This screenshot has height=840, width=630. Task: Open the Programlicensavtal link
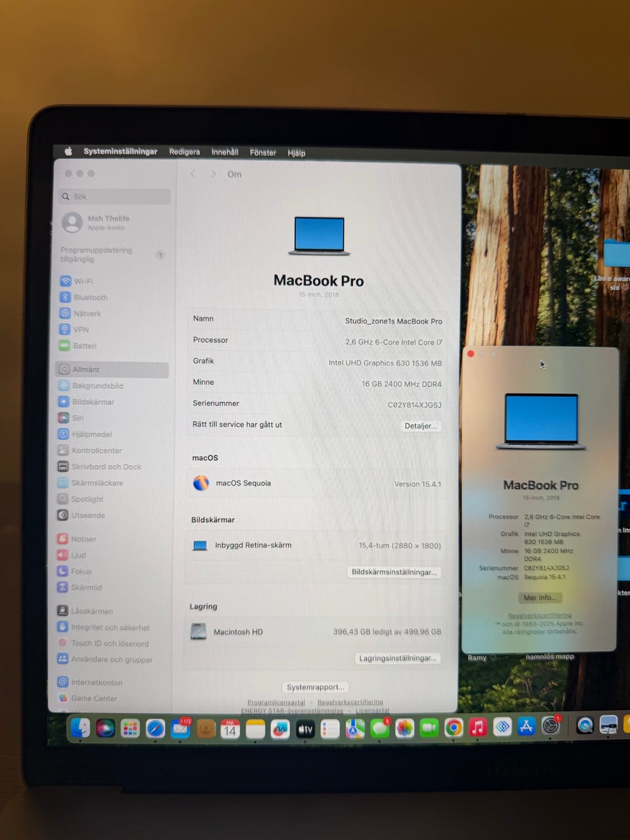coord(276,702)
